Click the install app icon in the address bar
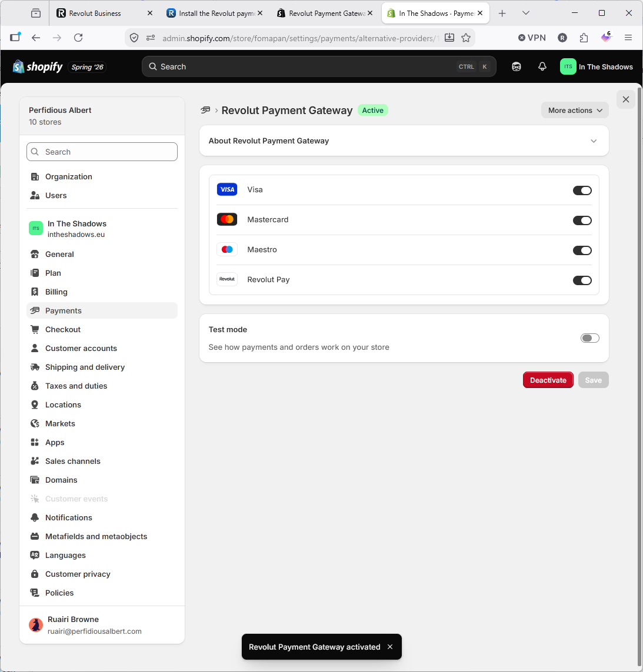 coord(449,38)
